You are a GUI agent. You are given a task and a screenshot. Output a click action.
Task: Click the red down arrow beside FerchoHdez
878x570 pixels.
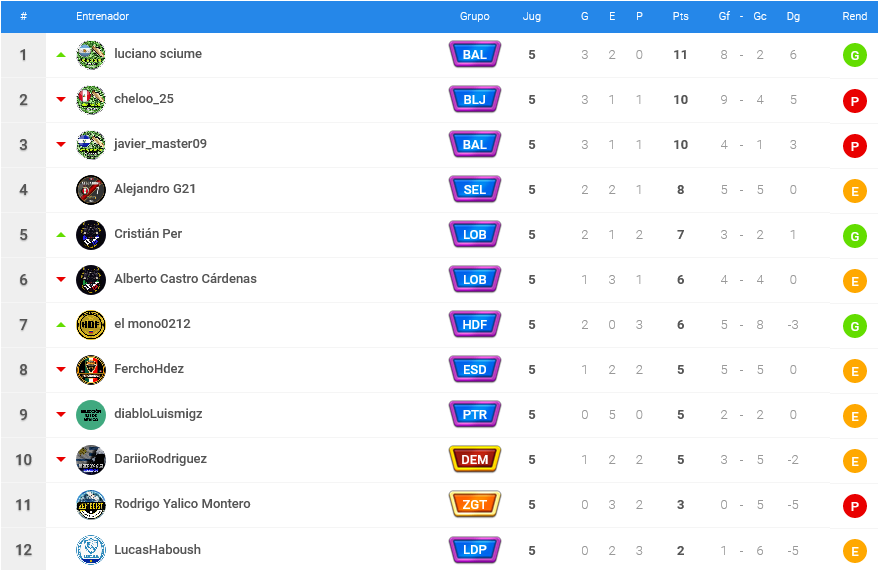point(61,370)
